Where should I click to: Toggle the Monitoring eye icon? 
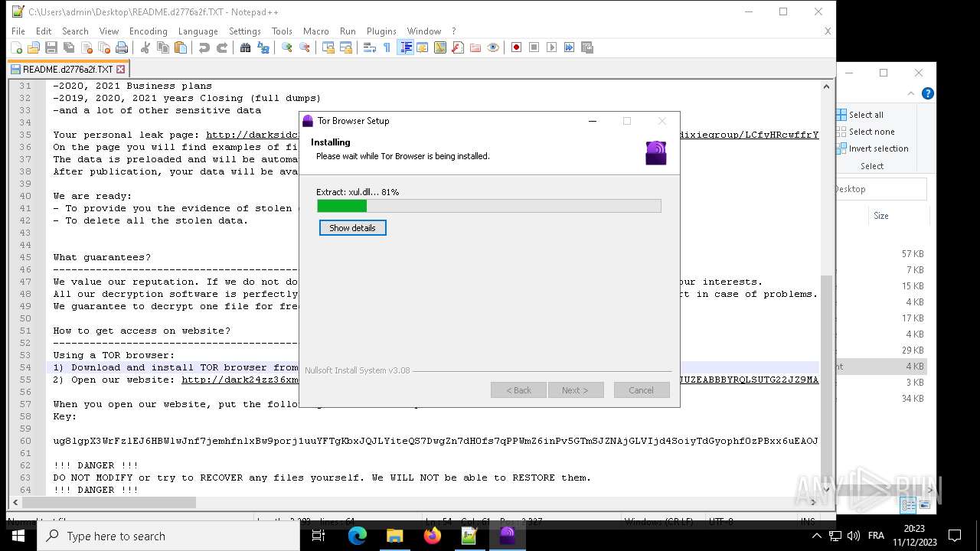tap(493, 47)
